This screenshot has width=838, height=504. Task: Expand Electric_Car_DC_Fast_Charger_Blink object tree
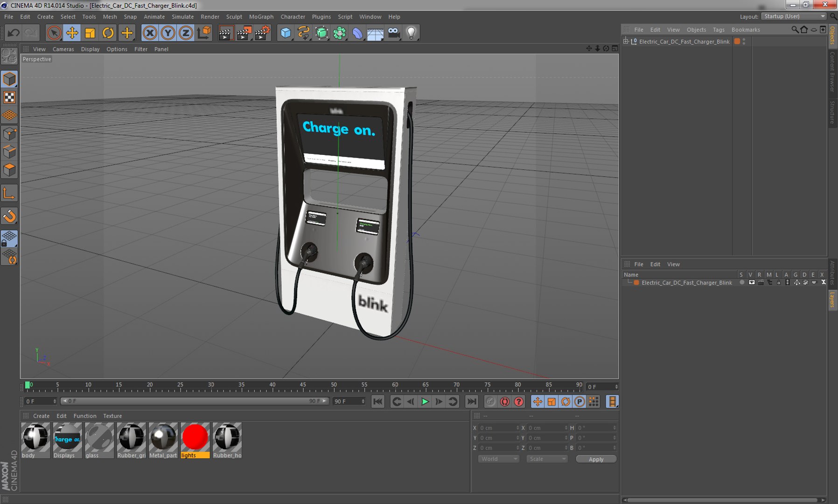(x=626, y=42)
